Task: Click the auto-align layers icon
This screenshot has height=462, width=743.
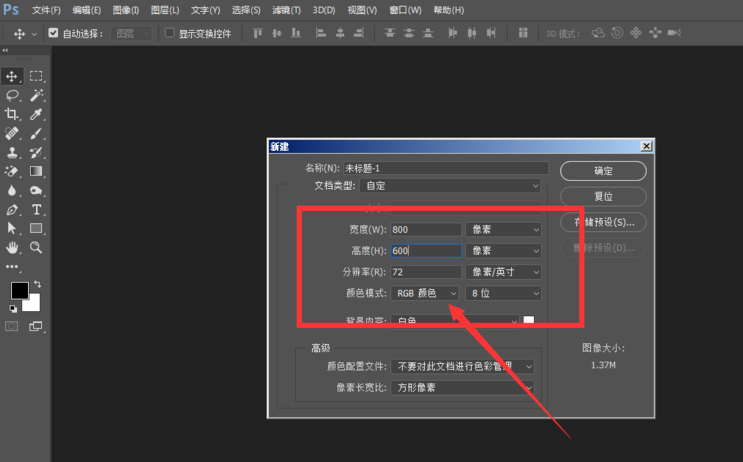Action: 523,33
